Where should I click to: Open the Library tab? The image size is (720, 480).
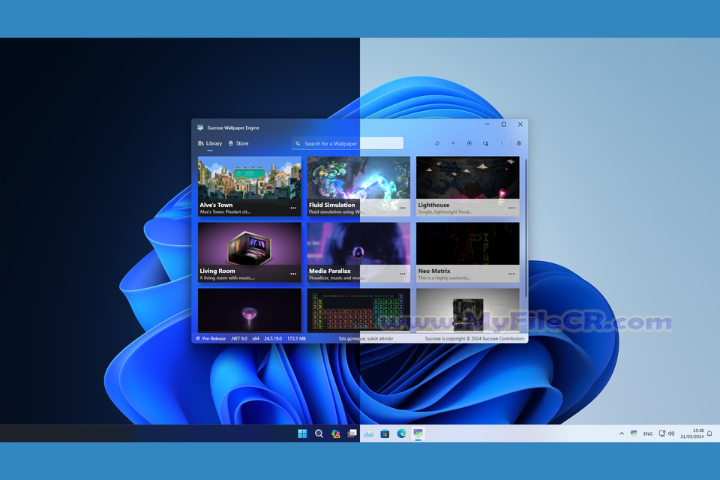point(210,143)
